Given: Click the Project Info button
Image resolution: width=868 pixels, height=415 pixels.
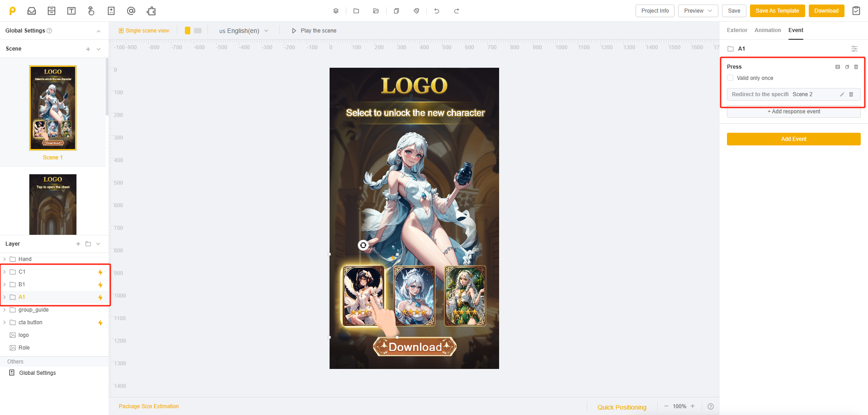Looking at the screenshot, I should (x=655, y=11).
